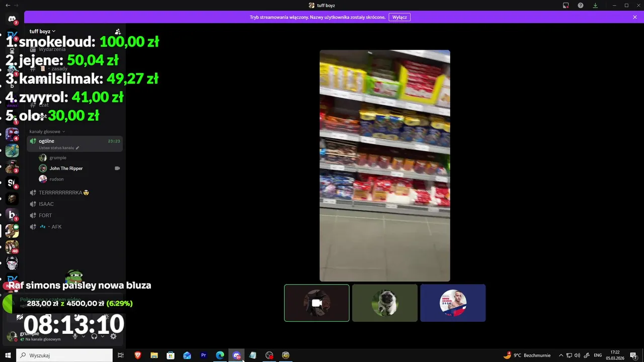
Task: Open invite people icon beside server name
Action: [x=118, y=32]
